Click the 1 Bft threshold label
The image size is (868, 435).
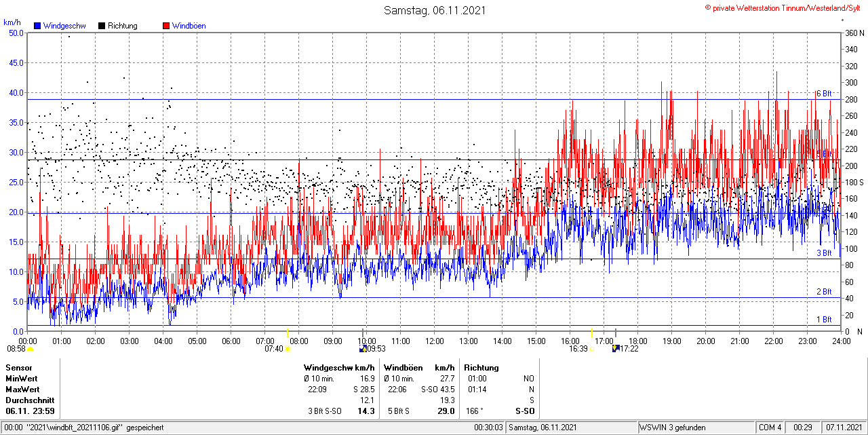pyautogui.click(x=823, y=320)
